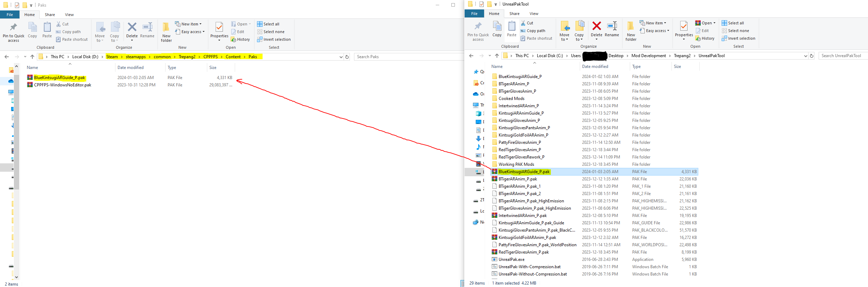
Task: Open New item dropdown in UnrealPakTool window
Action: tap(653, 23)
